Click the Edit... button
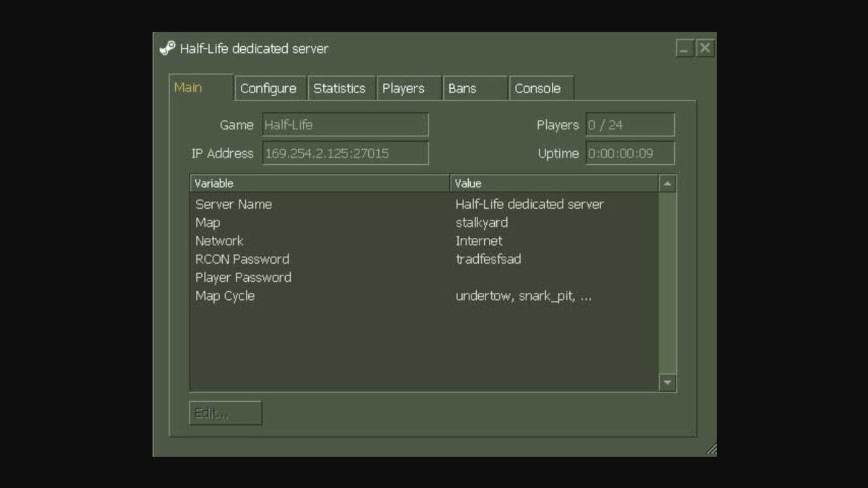Screen dimensions: 868x488 pyautogui.click(x=225, y=412)
